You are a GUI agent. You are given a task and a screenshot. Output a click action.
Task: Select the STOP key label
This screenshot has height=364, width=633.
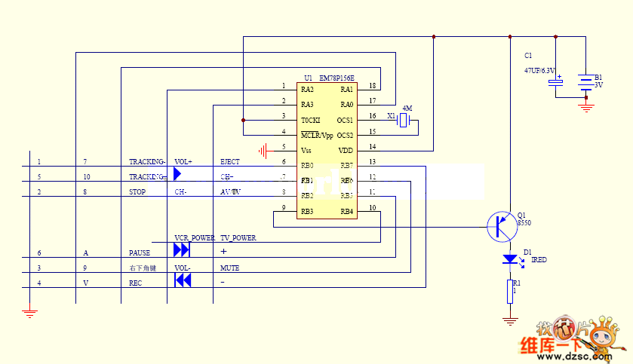pyautogui.click(x=138, y=192)
